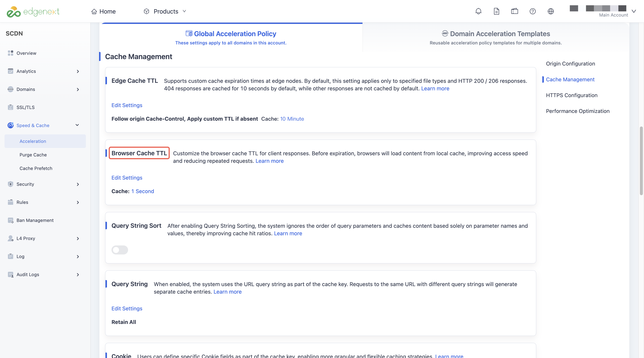Click Edit Settings under Browser Cache TTL
Image resolution: width=644 pixels, height=358 pixels.
(x=127, y=178)
